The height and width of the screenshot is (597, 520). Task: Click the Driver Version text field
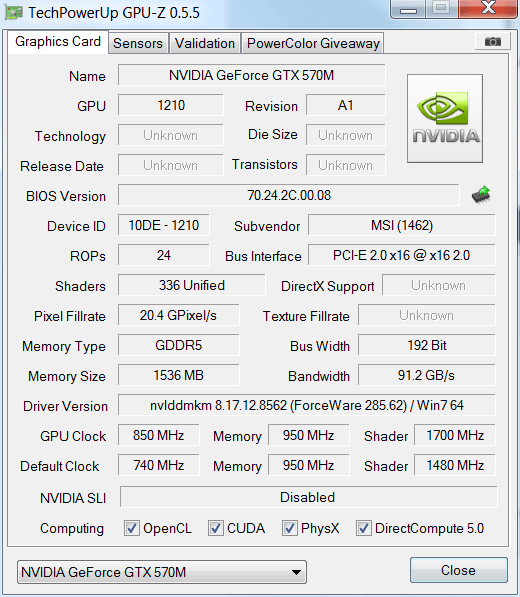(307, 405)
